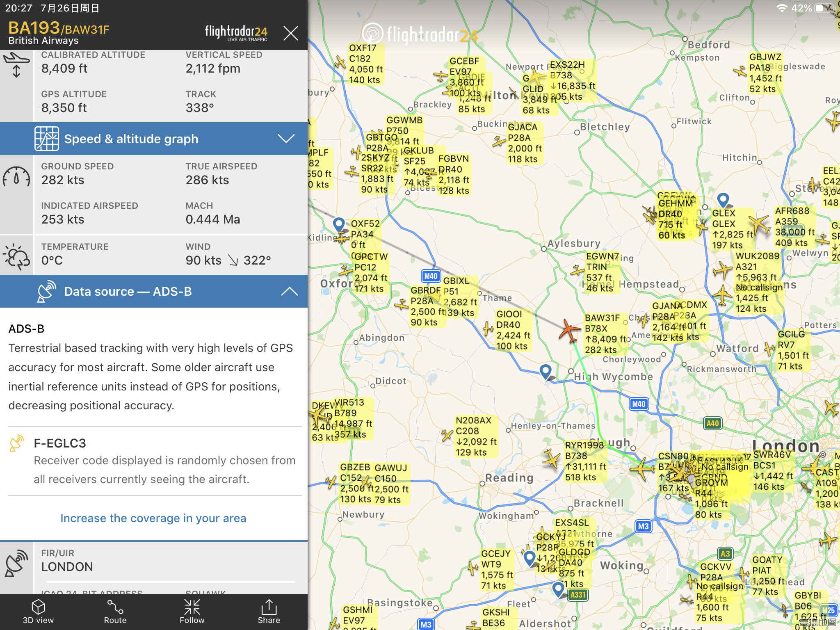Image resolution: width=840 pixels, height=630 pixels.
Task: Select the WUK2089 A321 aircraft icon
Action: (722, 270)
